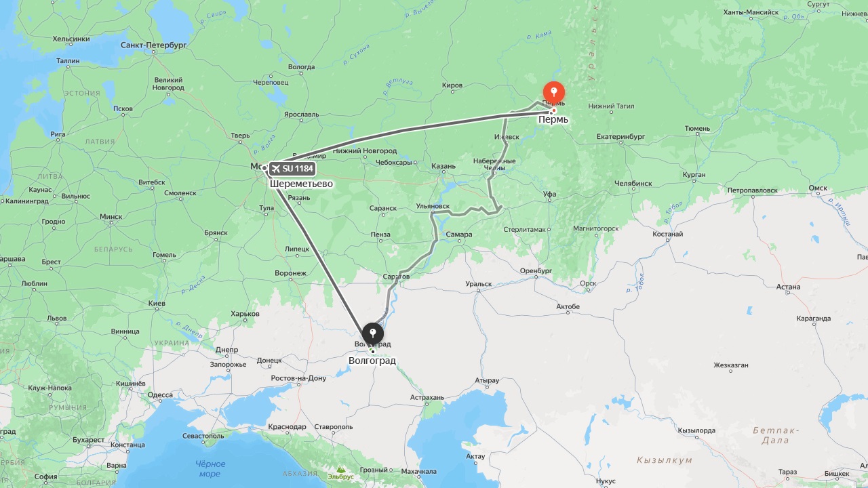This screenshot has height=488, width=868.
Task: Click the Омск city label
Action: pyautogui.click(x=818, y=188)
